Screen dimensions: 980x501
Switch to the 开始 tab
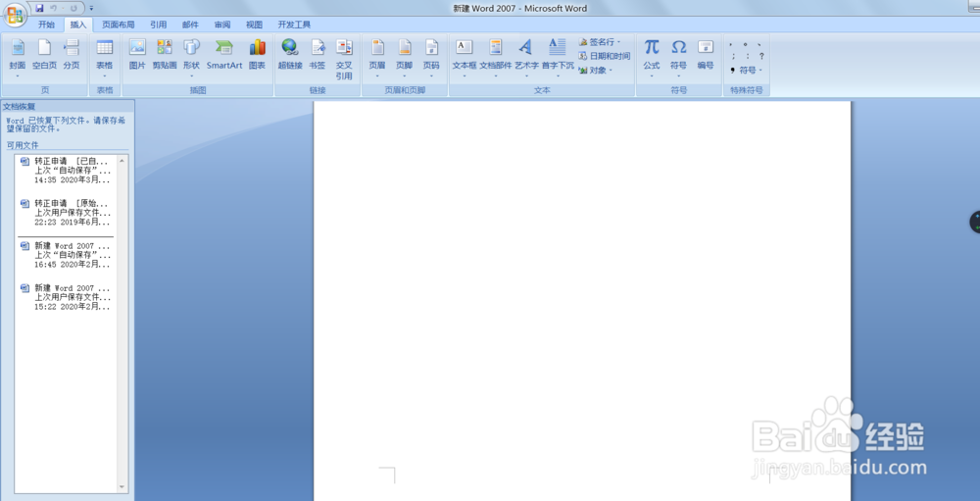pos(46,25)
